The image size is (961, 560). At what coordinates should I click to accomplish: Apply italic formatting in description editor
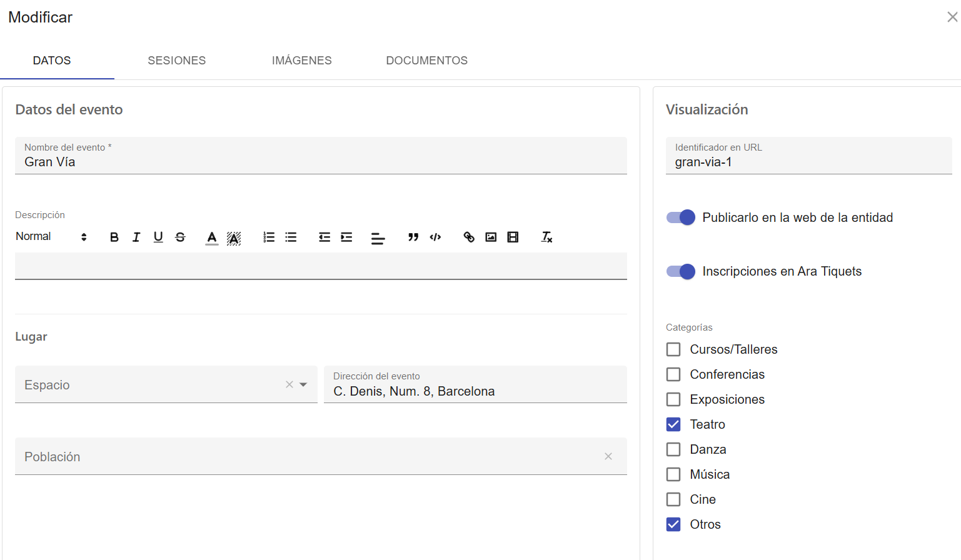click(x=136, y=237)
